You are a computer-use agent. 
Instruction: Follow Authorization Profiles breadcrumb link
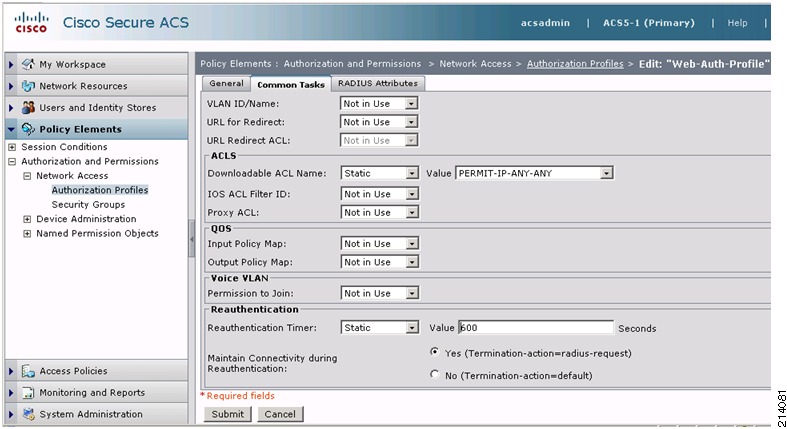point(575,64)
